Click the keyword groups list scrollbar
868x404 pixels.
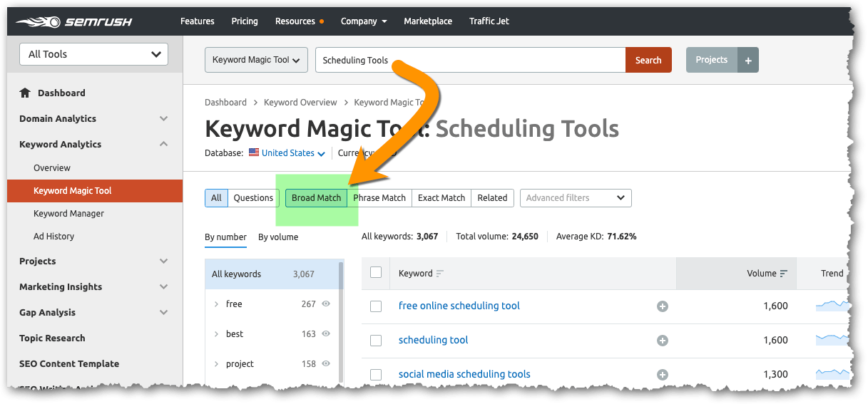(341, 321)
